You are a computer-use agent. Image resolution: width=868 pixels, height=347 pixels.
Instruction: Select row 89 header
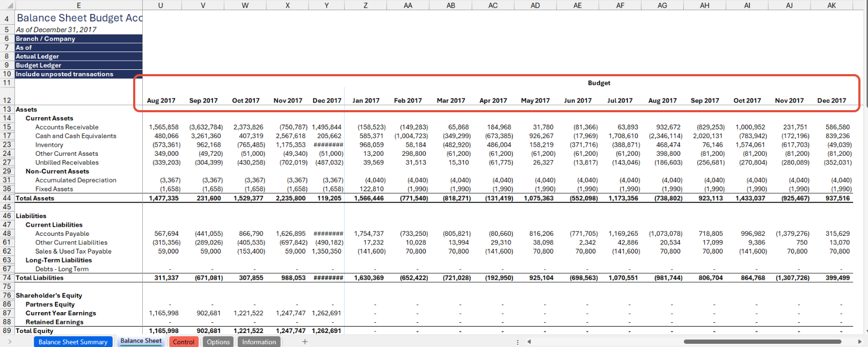coord(7,331)
